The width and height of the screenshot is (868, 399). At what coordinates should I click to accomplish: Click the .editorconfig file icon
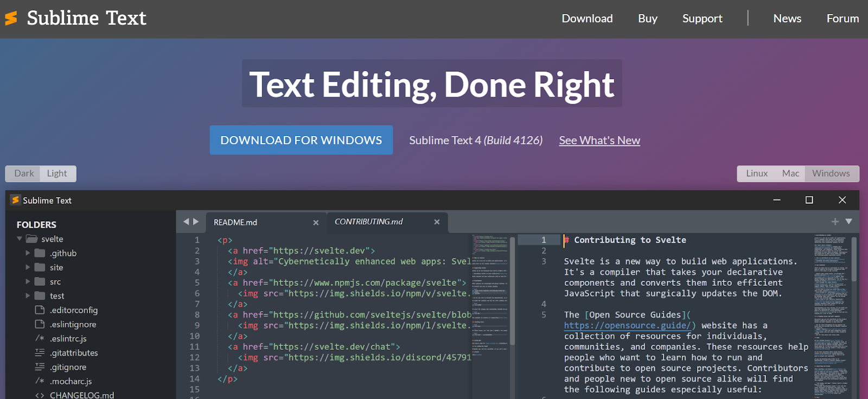(40, 310)
